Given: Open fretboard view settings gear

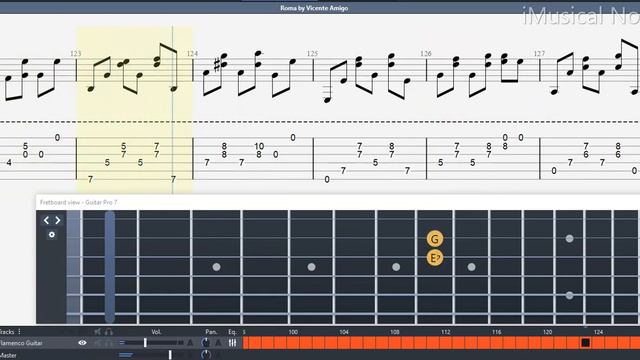Looking at the screenshot, I should click(52, 235).
